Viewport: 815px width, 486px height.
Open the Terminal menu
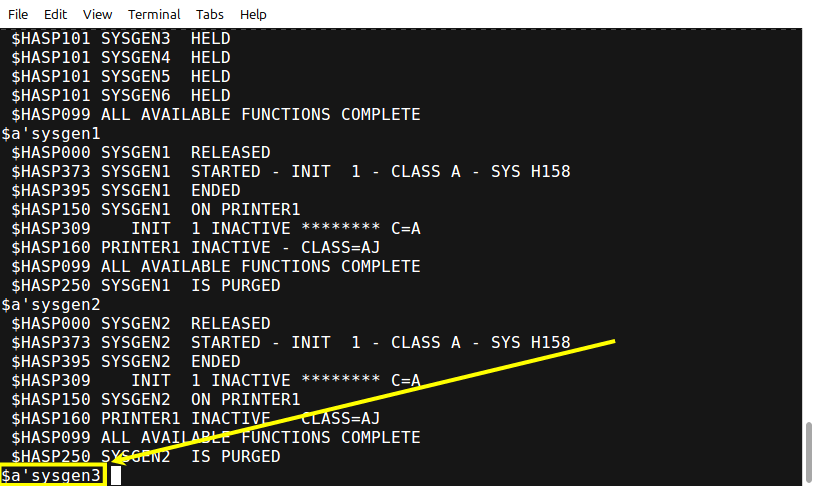click(x=154, y=15)
